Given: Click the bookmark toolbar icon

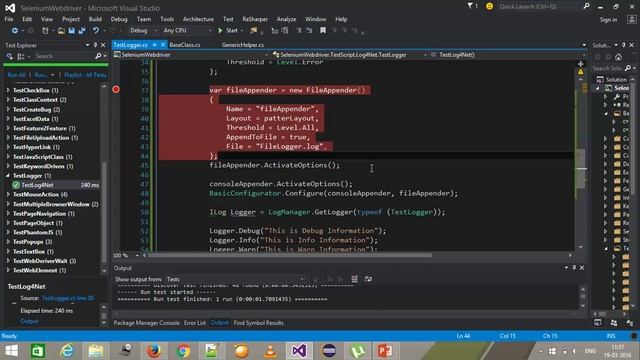Looking at the screenshot, I should (x=323, y=31).
